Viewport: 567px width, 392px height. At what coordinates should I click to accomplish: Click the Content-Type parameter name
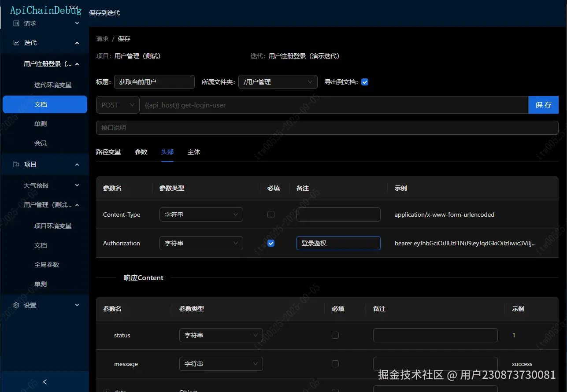(x=122, y=214)
